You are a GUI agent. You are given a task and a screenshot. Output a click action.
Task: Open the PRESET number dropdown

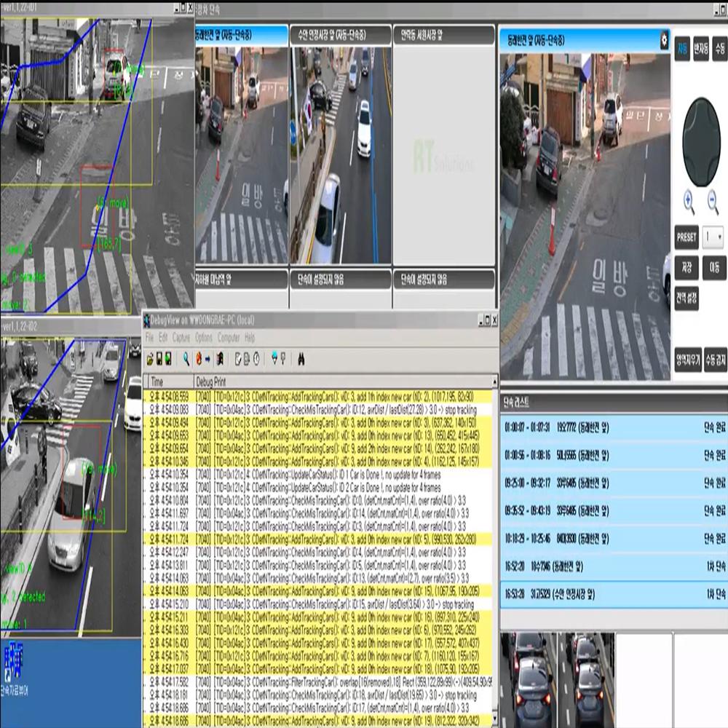(x=713, y=234)
